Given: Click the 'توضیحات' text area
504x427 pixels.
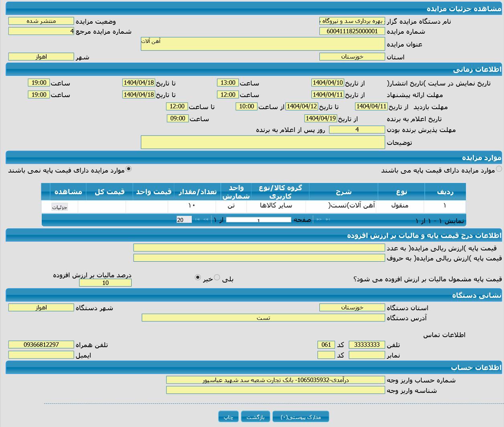Looking at the screenshot, I should click(262, 142).
